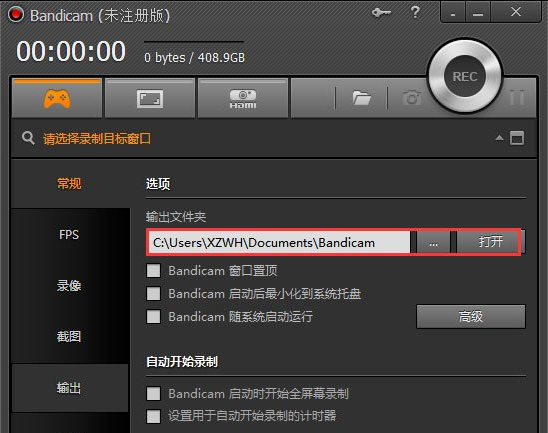Viewport: 548px width, 433px height.
Task: Click the key registration icon
Action: [381, 13]
